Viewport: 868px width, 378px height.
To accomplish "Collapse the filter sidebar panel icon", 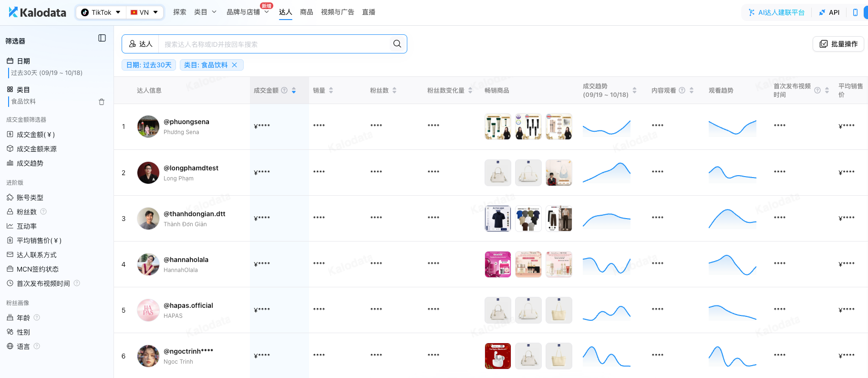I will (102, 38).
